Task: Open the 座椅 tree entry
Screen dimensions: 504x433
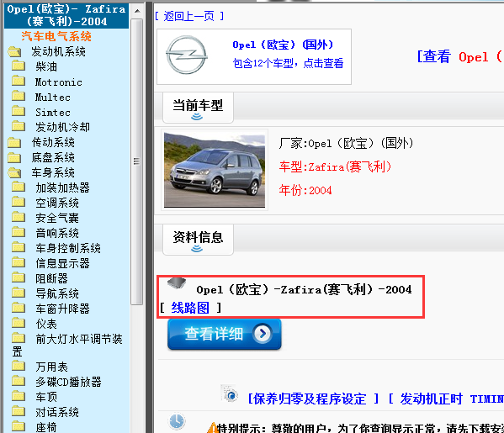Action: [46, 427]
